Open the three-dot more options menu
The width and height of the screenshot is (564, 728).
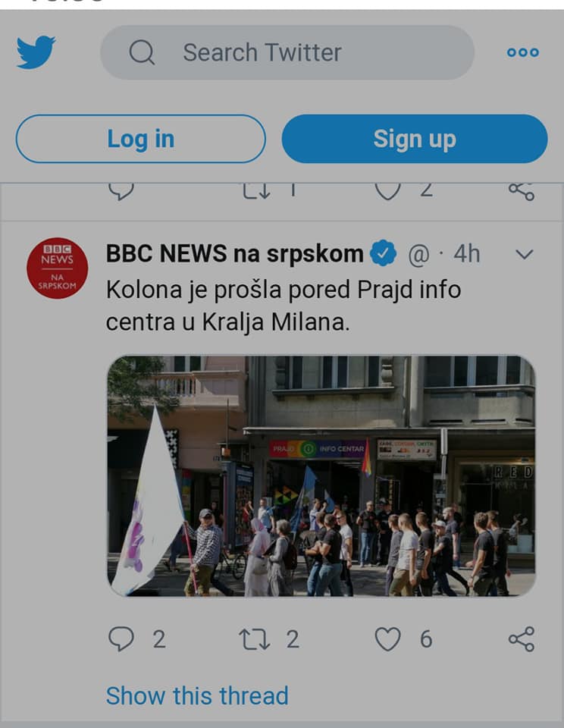[x=523, y=52]
